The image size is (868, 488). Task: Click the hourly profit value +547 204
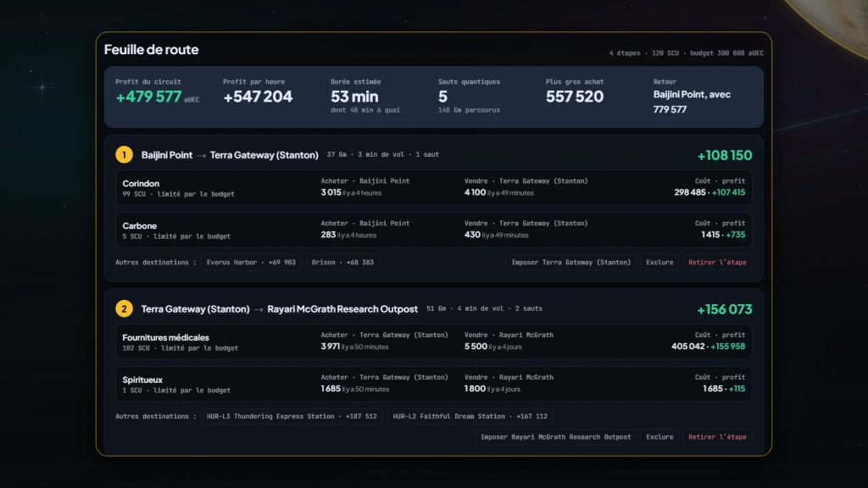tap(258, 97)
